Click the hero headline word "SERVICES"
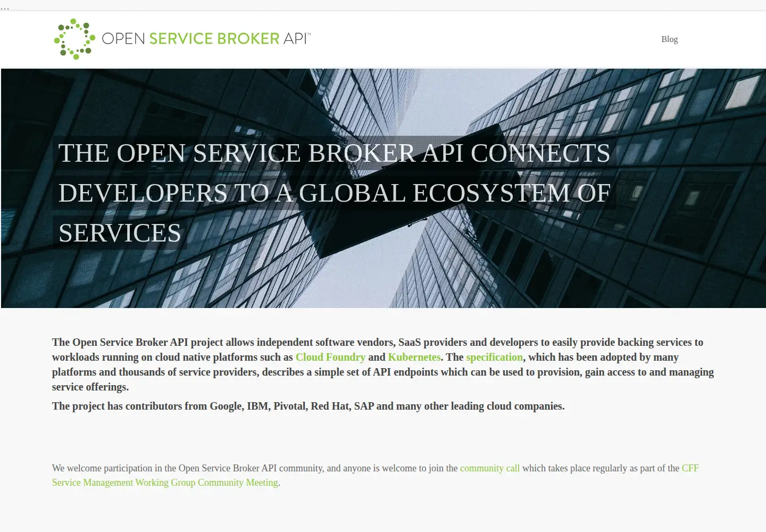 (x=120, y=233)
